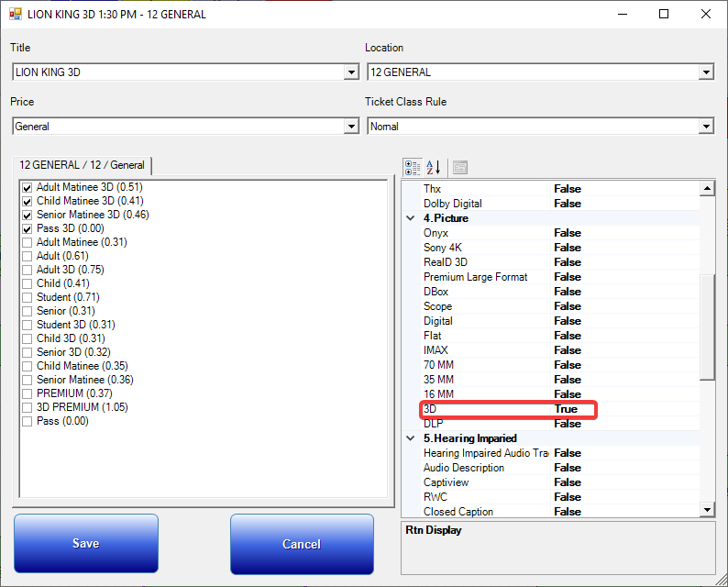Image resolution: width=728 pixels, height=587 pixels.
Task: Select the IMAX property row
Action: point(560,350)
